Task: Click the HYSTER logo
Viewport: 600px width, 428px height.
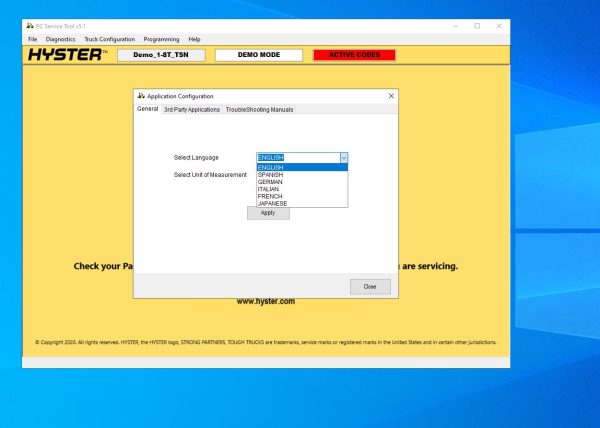Action: (x=67, y=55)
